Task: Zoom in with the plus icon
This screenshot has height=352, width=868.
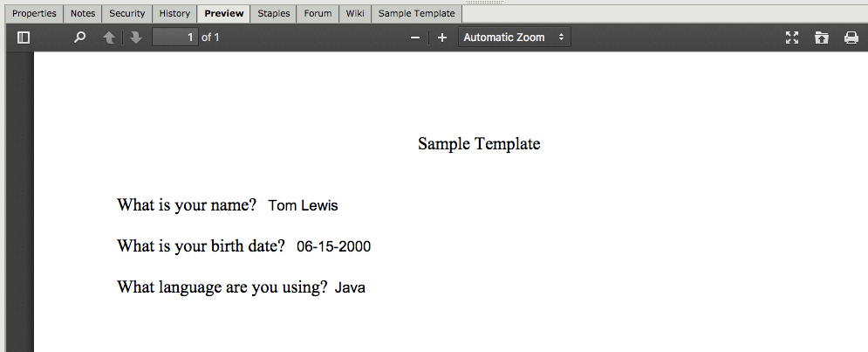Action: [x=442, y=38]
